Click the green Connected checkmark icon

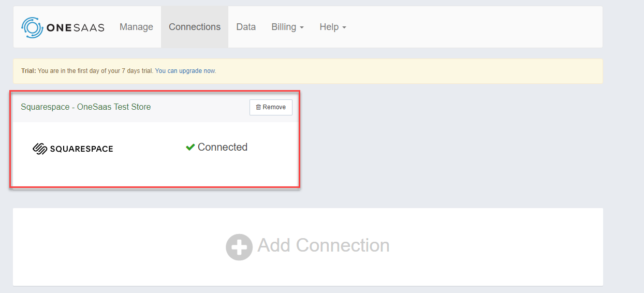click(190, 148)
